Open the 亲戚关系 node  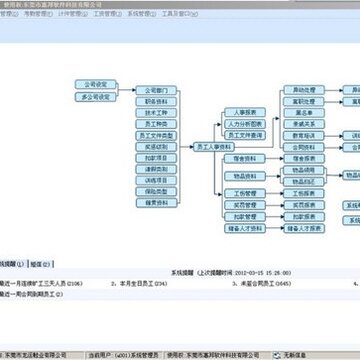pos(304,124)
